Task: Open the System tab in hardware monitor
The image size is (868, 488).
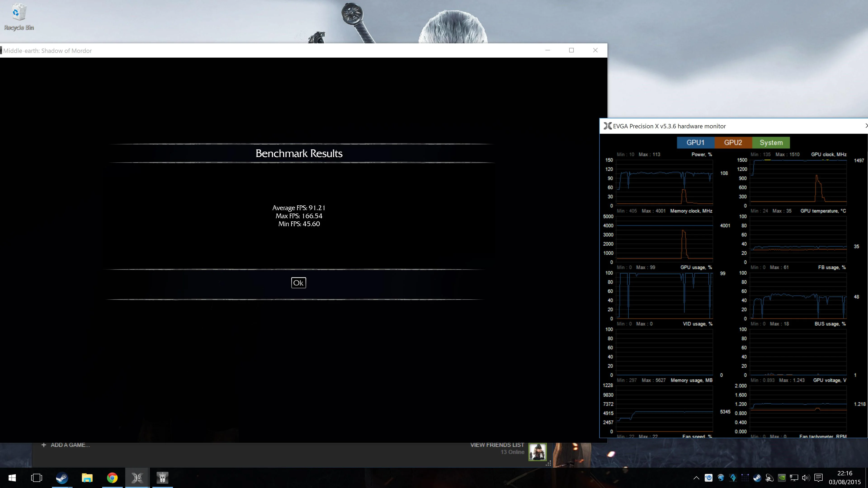Action: (771, 143)
